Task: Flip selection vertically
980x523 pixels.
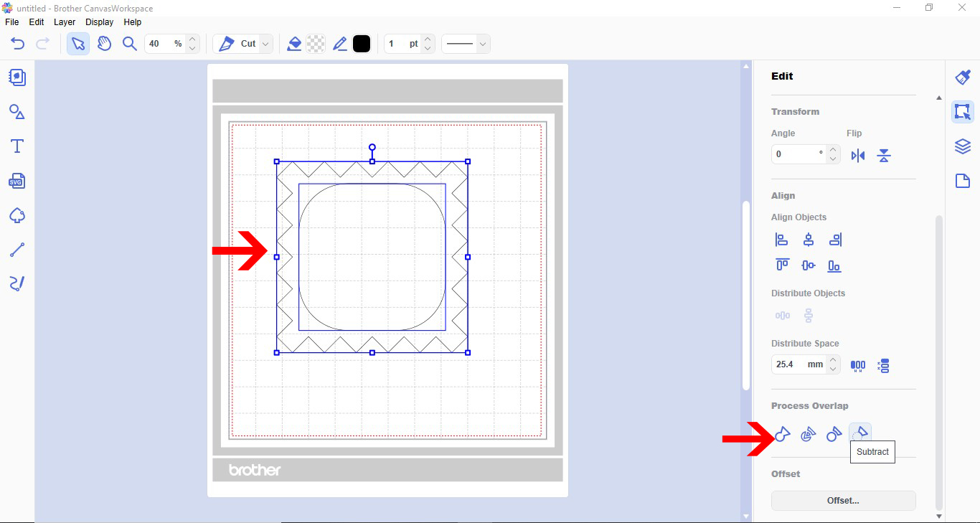Action: 884,156
